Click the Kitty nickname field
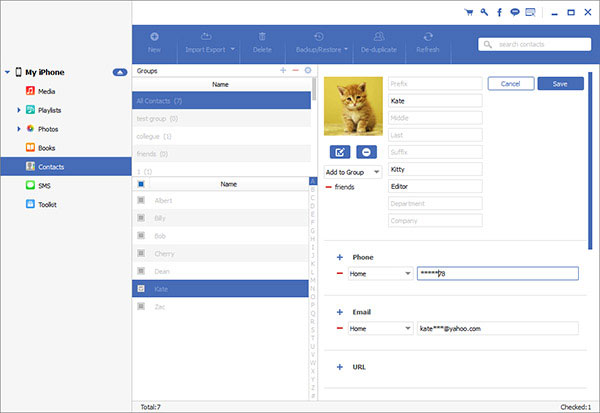 pos(435,169)
